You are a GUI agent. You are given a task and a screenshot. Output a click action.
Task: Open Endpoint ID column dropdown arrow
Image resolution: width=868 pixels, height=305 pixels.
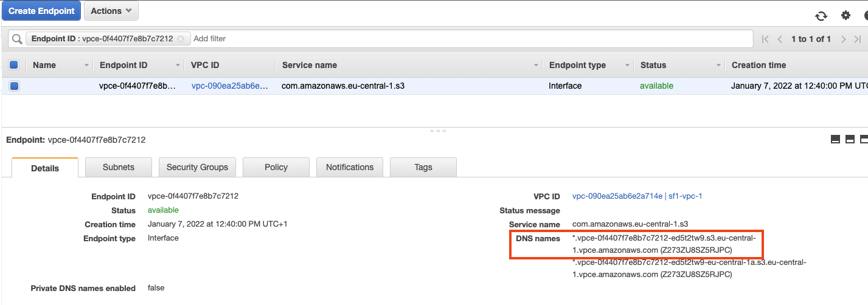pyautogui.click(x=178, y=66)
